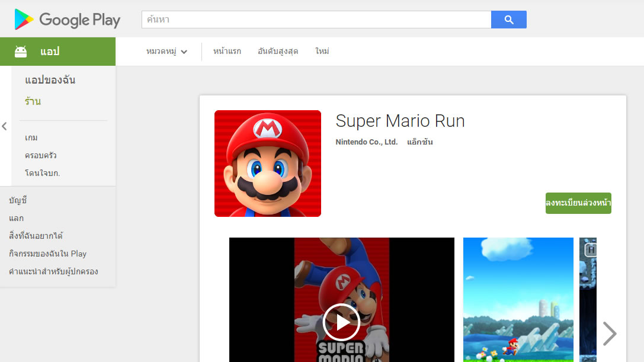Open the เกม category in sidebar

[x=31, y=137]
